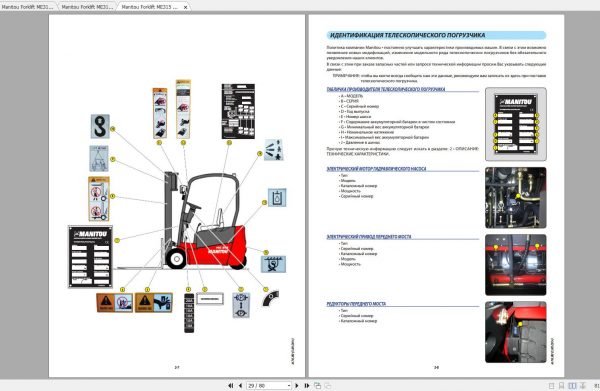Go to the previous page
Viewport: 600px width, 391px height.
[x=240, y=385]
